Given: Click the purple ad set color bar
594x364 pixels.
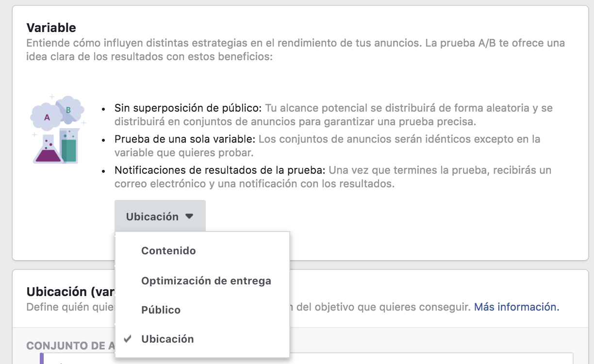Looking at the screenshot, I should click(x=41, y=359).
